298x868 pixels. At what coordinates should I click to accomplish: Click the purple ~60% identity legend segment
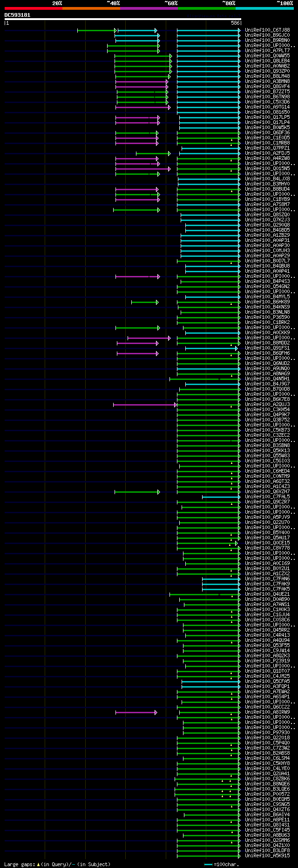pyautogui.click(x=149, y=8)
